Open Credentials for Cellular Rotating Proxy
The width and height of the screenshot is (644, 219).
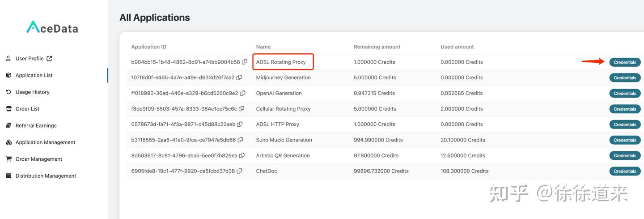click(x=625, y=109)
